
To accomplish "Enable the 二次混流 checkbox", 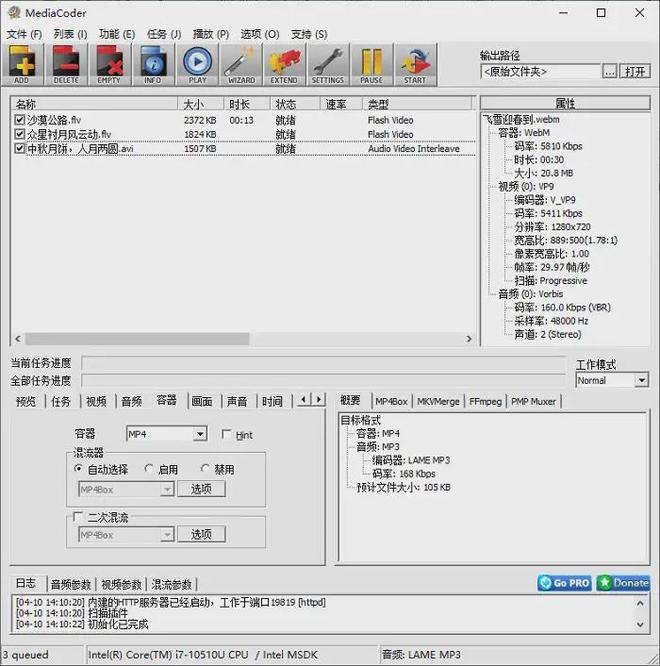I will 78,516.
